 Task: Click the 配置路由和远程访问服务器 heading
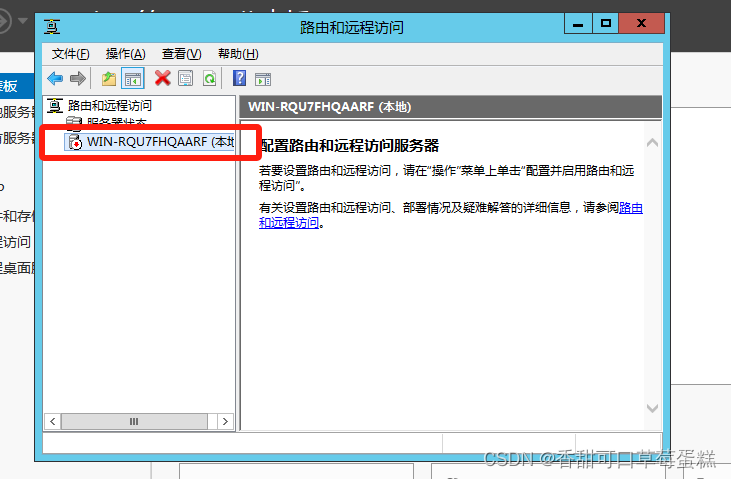(349, 146)
